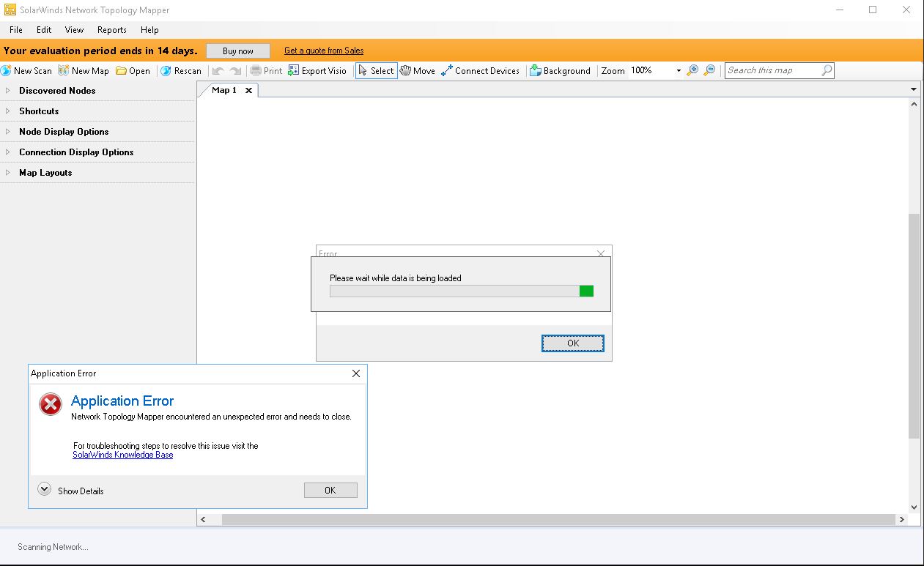Export map to Visio
Image resolution: width=924 pixels, height=566 pixels.
(x=317, y=71)
